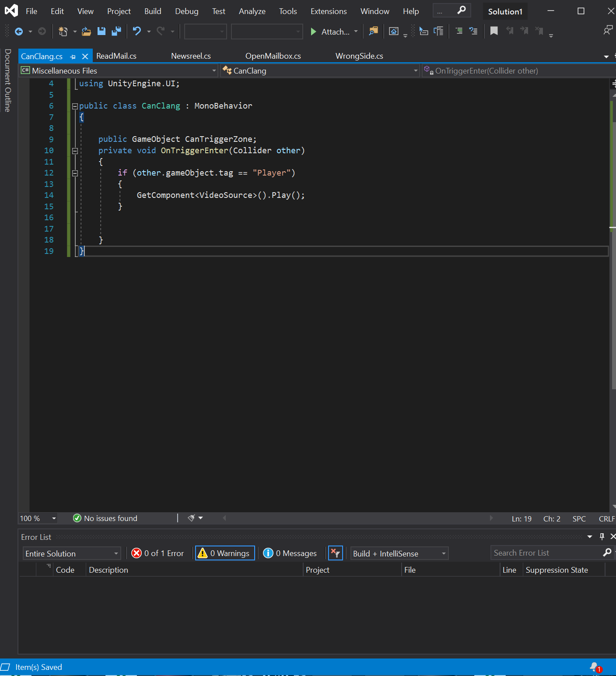Expand the Build + IntelliSense dropdown

tap(399, 553)
